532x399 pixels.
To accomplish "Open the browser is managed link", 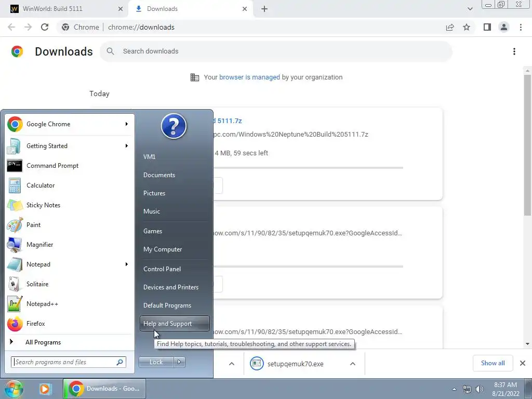I will (249, 77).
